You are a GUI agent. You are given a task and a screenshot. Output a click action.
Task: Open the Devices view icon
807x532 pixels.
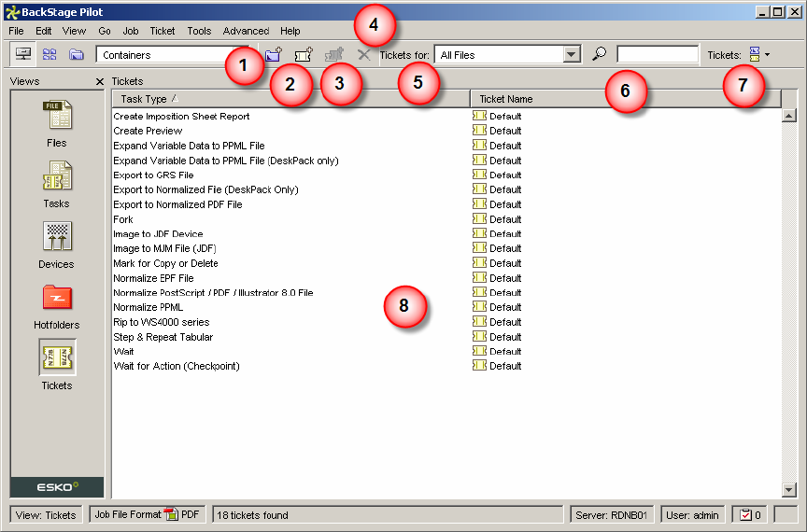(57, 236)
